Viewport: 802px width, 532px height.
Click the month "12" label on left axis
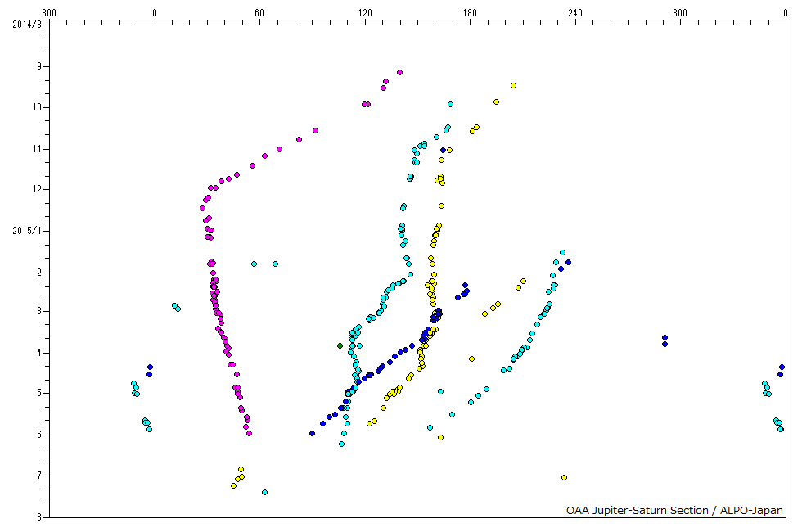pyautogui.click(x=37, y=189)
